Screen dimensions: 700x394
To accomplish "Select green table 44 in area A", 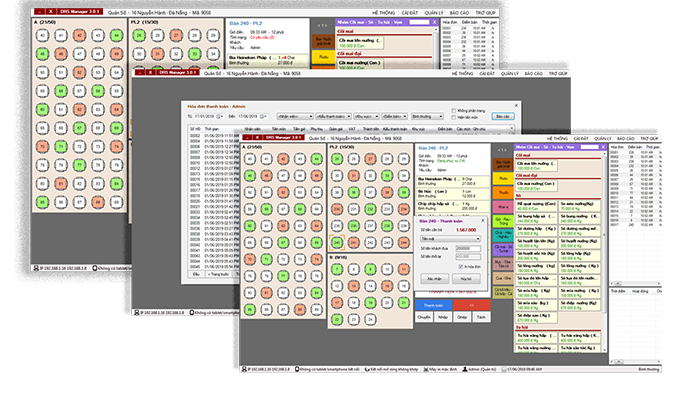I will point(317,158).
